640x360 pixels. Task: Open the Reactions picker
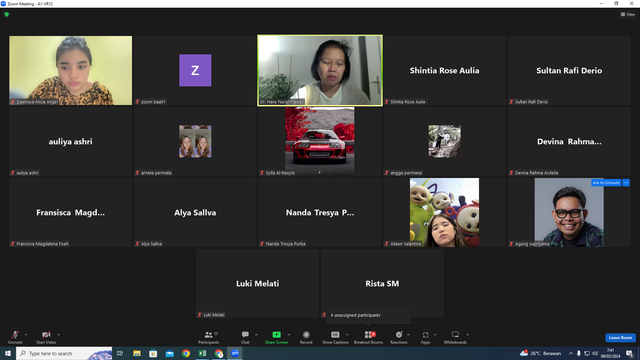pos(399,338)
